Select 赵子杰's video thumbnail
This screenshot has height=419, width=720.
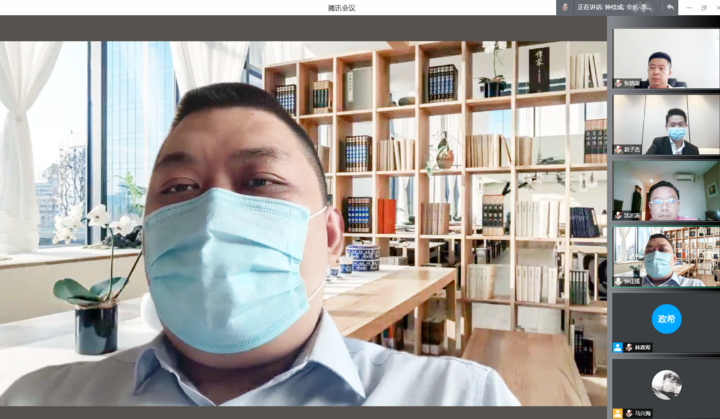[x=665, y=122]
